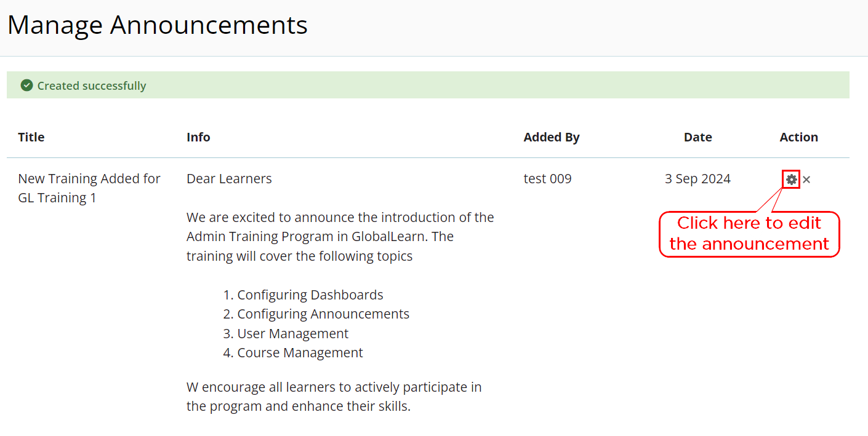
Task: Open the New Training Added for GL Training 1 title
Action: tap(89, 188)
